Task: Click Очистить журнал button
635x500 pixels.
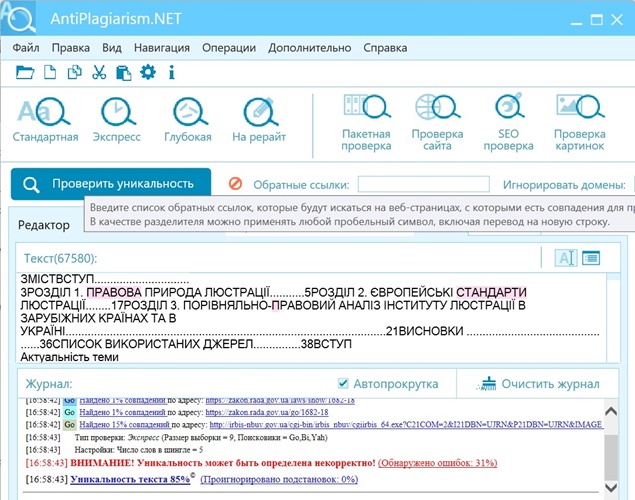Action: pos(538,384)
